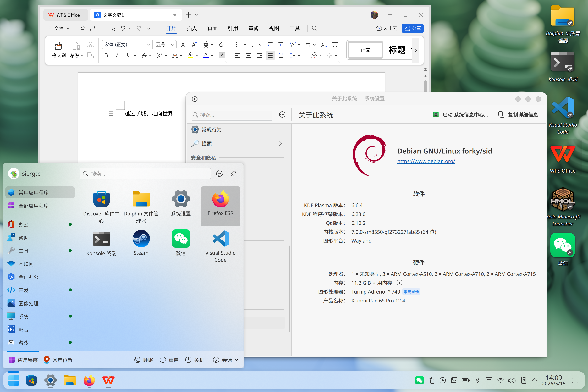Image resolution: width=588 pixels, height=392 pixels.
Task: Click the print icon in WPS toolbar
Action: tap(102, 29)
